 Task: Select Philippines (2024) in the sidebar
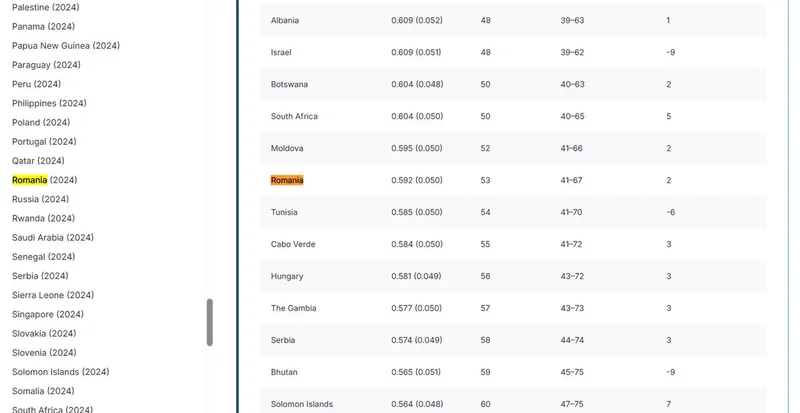(49, 103)
